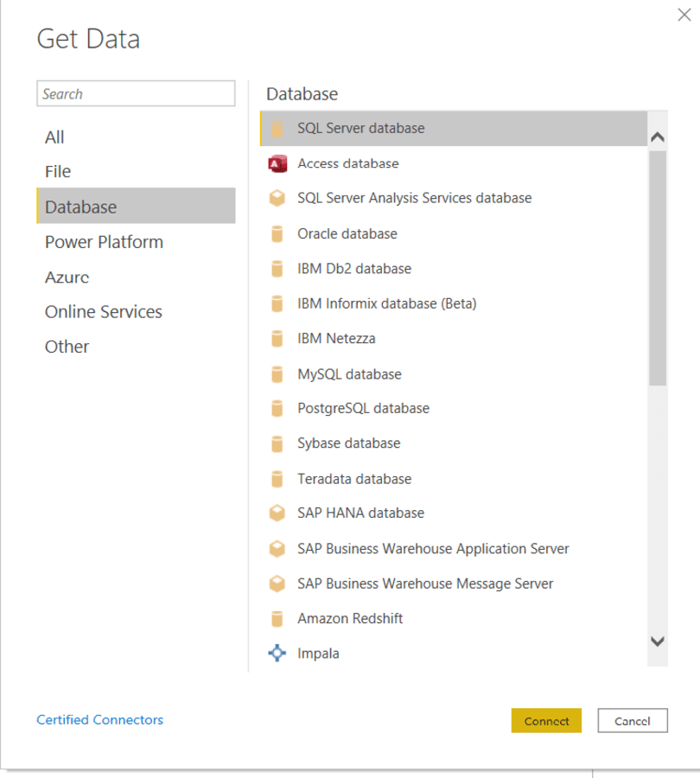Select 'SAP Business Warehouse Application Server' text
The image size is (700, 778).
pyautogui.click(x=433, y=549)
